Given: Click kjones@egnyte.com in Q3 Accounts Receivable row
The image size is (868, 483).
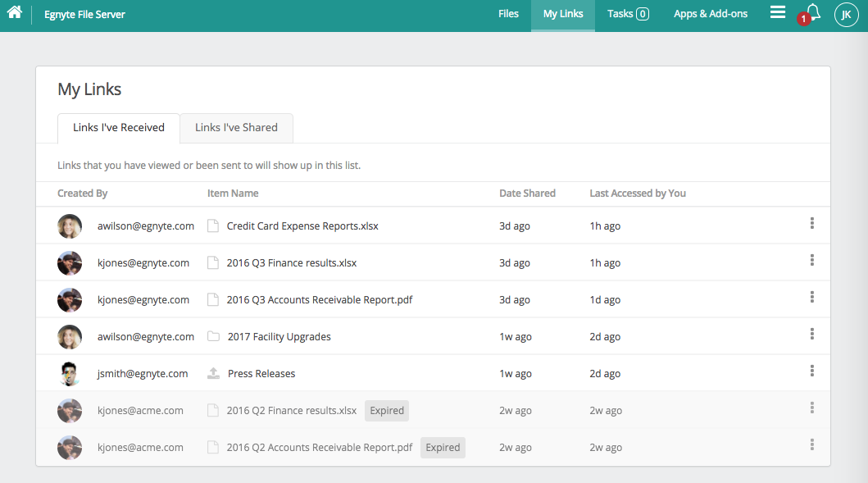Looking at the screenshot, I should [143, 299].
